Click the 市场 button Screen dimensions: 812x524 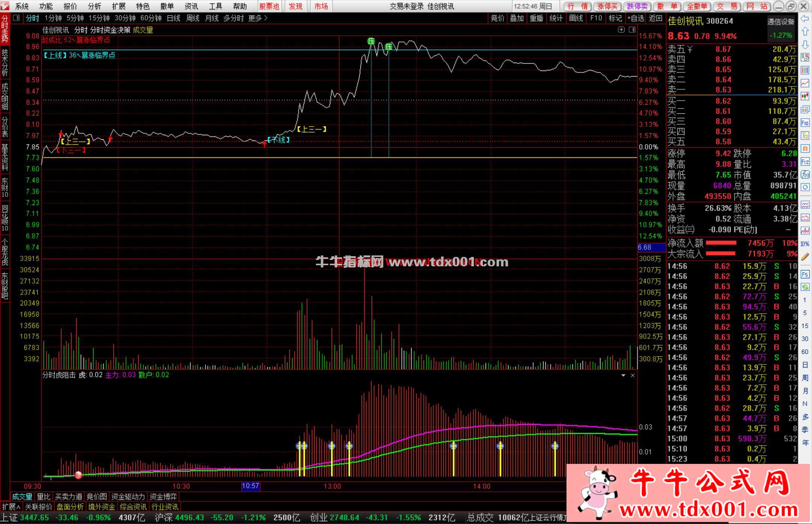pos(321,6)
